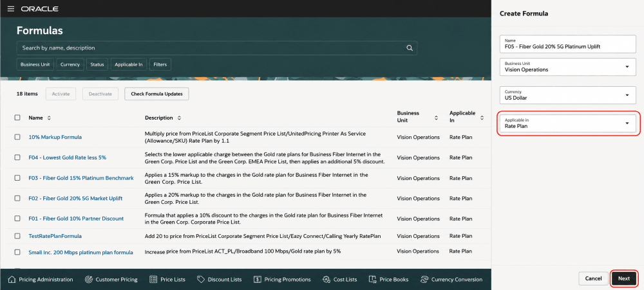Open the 10% Markup Formula link
The image size is (644, 290).
(55, 137)
